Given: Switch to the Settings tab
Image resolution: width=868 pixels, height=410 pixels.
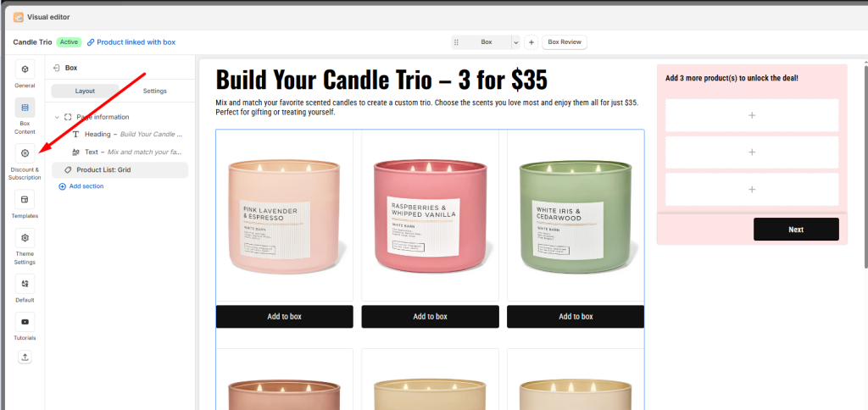Looking at the screenshot, I should tap(154, 91).
